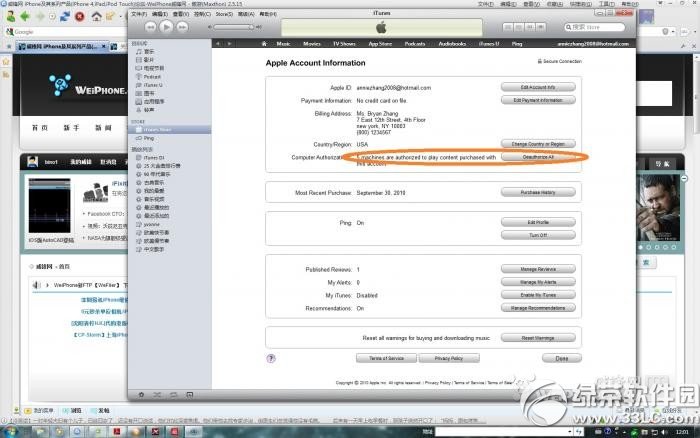
Task: Click the Done button
Action: pyautogui.click(x=562, y=358)
